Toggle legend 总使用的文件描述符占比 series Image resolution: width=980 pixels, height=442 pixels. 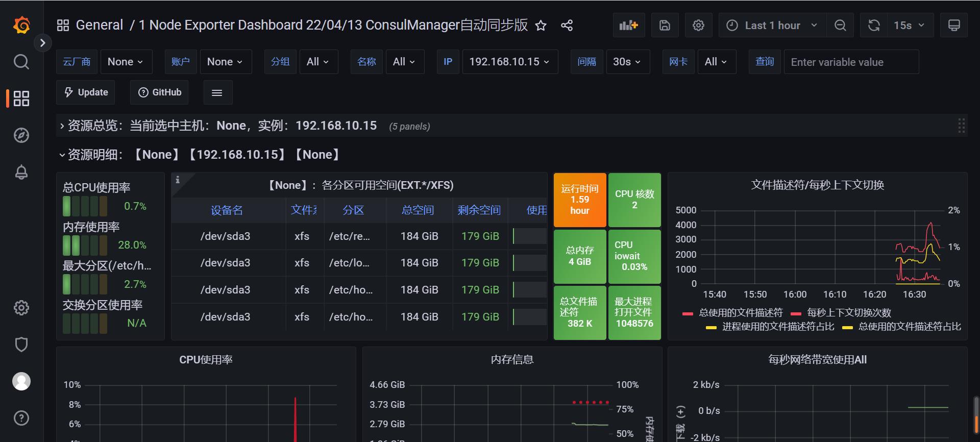(910, 326)
